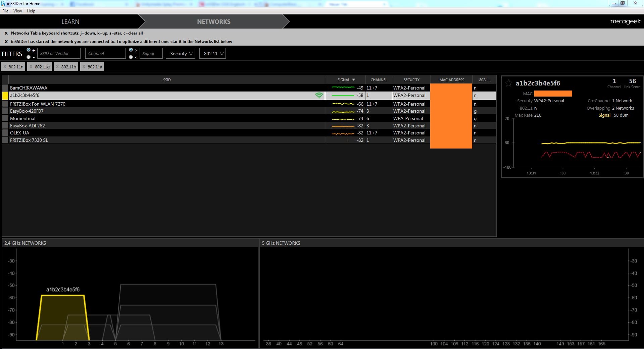Image resolution: width=644 pixels, height=349 pixels.
Task: Click the green Wi-Fi connected icon
Action: [x=319, y=96]
